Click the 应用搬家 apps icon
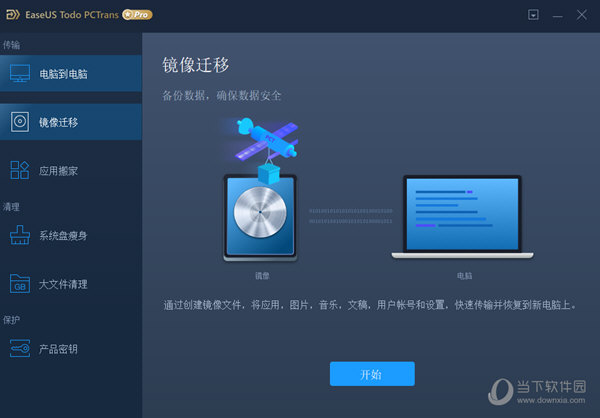600x418 pixels. pyautogui.click(x=20, y=170)
